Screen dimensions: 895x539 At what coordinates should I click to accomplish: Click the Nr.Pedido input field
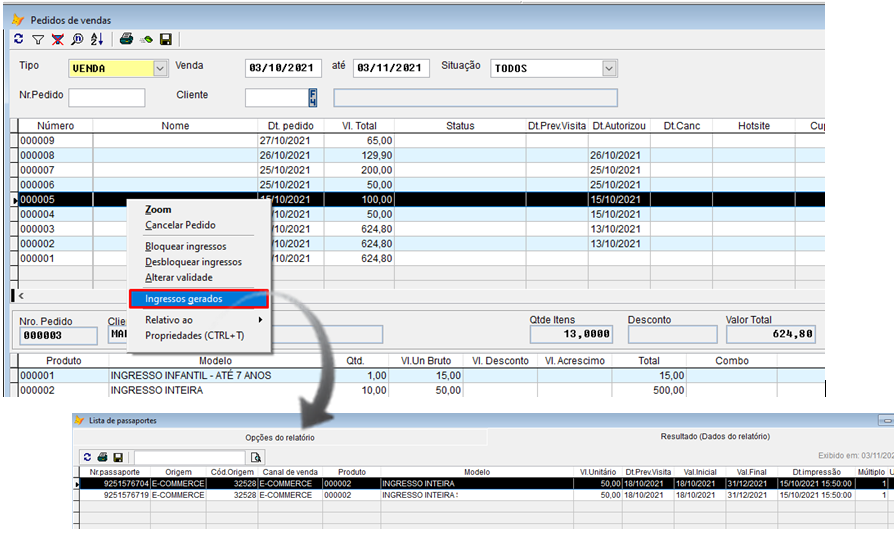pos(107,97)
